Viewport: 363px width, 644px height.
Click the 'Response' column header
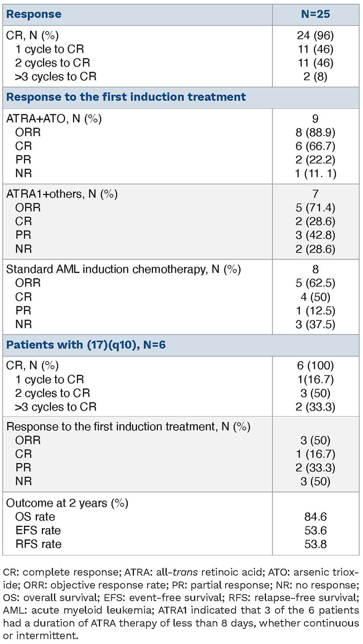34,14
